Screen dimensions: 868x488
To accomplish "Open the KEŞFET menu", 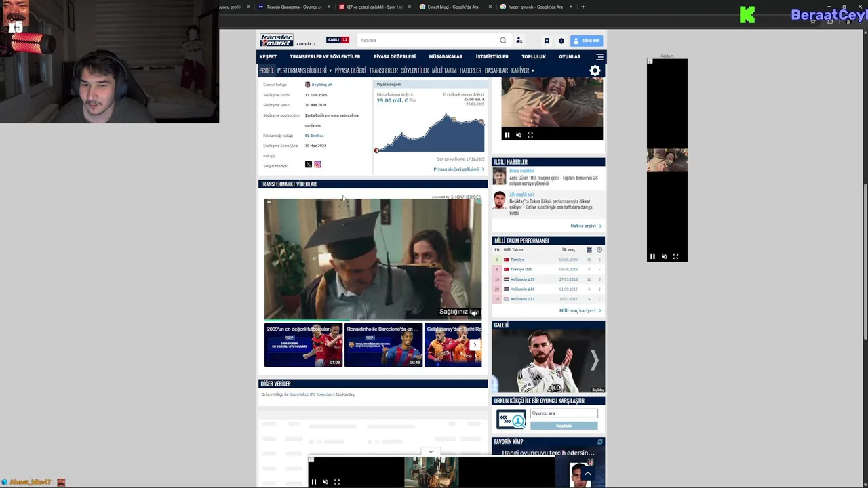I will tap(268, 57).
